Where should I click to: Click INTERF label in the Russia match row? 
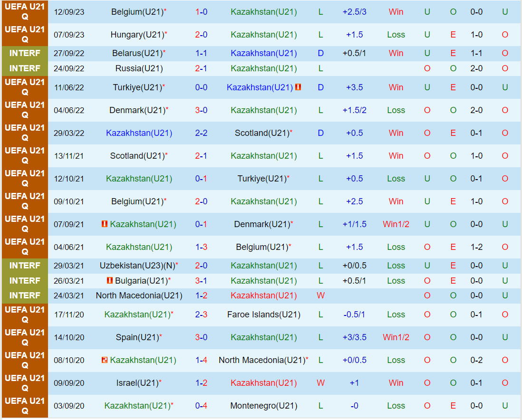(x=25, y=68)
